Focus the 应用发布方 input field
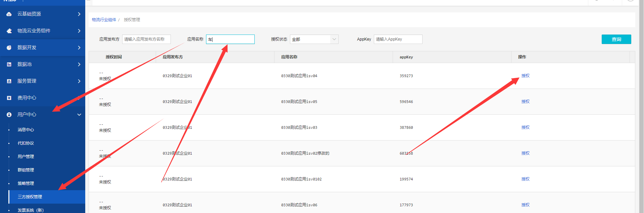This screenshot has width=644, height=213. coord(146,39)
